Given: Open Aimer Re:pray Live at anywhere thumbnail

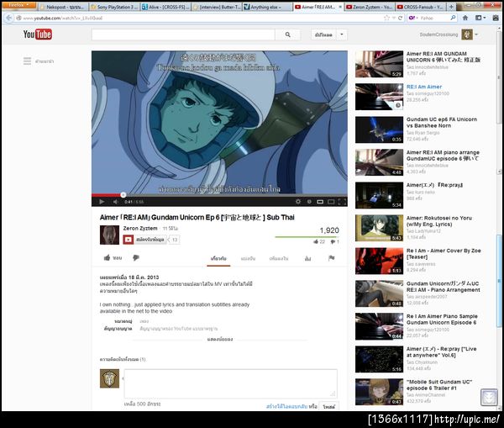Looking at the screenshot, I should tap(379, 359).
